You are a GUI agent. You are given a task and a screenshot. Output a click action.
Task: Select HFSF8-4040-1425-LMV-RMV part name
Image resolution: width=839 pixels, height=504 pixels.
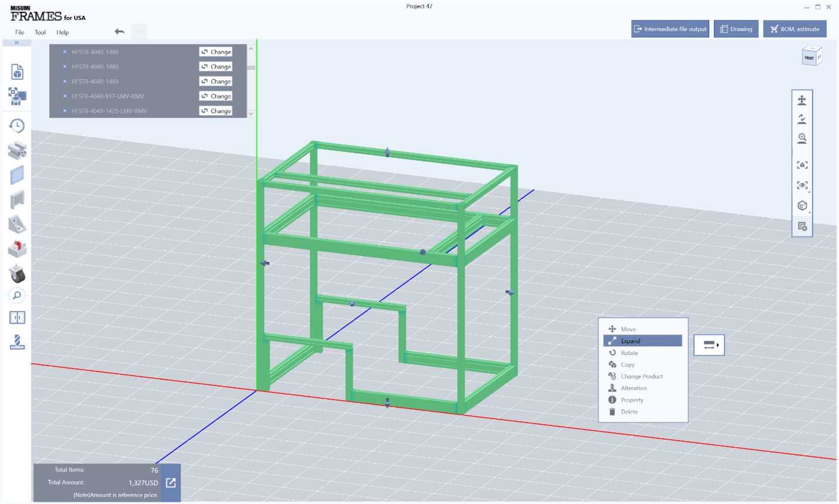[x=109, y=111]
